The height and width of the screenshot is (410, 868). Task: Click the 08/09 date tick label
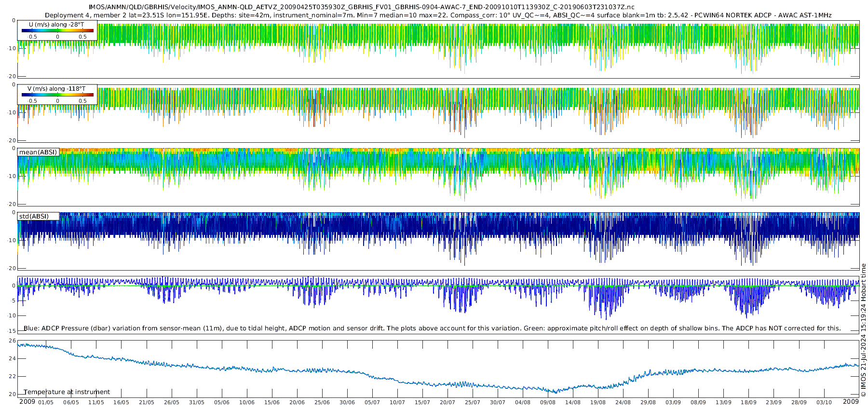(698, 402)
